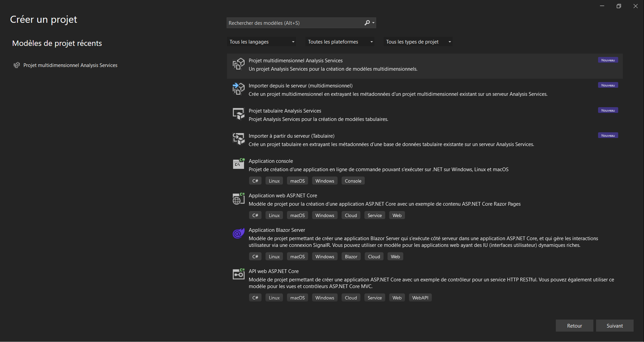Select recent template Projet multidimensionnel Analysis Services

click(x=70, y=65)
